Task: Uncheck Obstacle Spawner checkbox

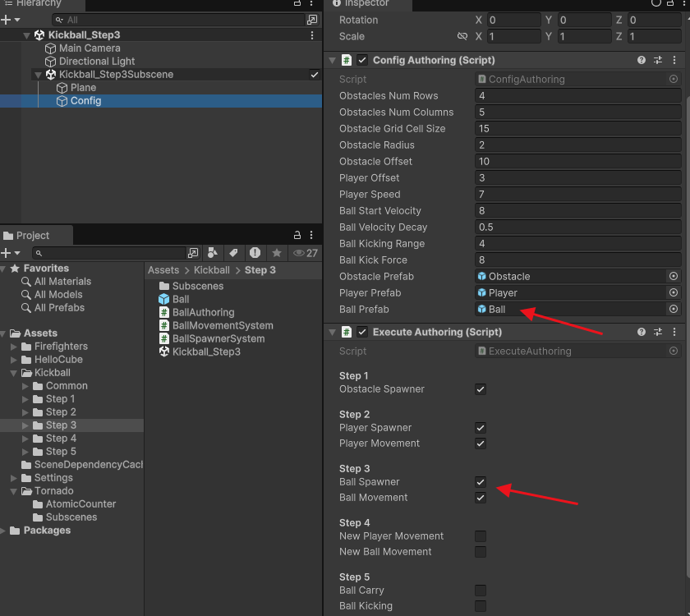Action: 481,389
